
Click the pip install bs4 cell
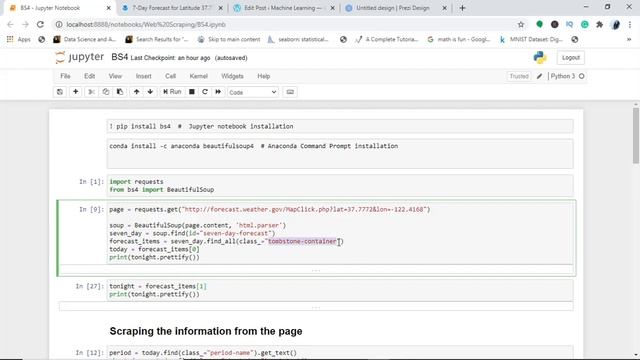click(340, 127)
